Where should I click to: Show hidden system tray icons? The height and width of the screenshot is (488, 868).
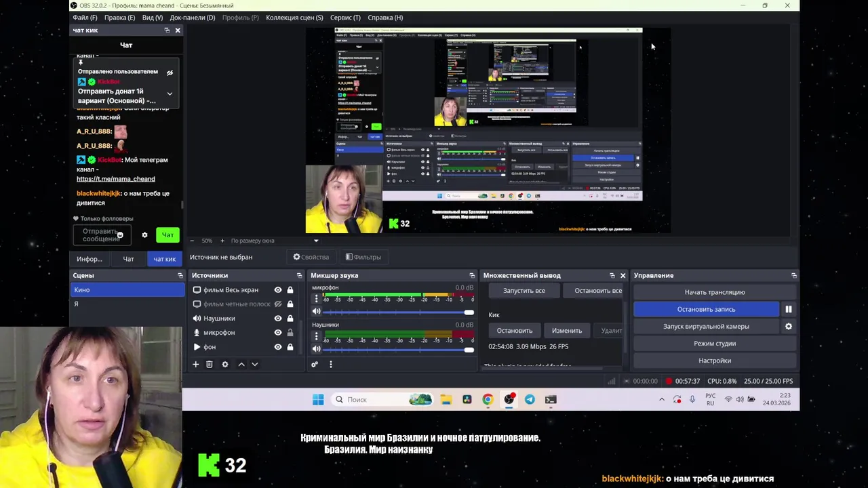(662, 400)
